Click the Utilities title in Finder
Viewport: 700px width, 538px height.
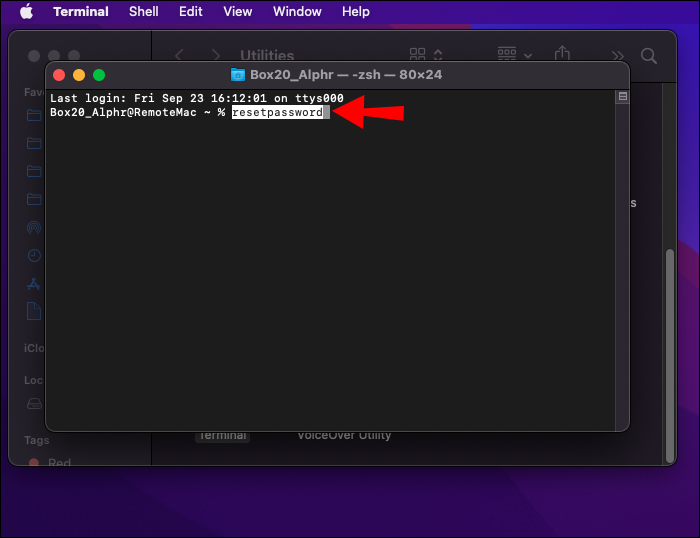click(267, 55)
